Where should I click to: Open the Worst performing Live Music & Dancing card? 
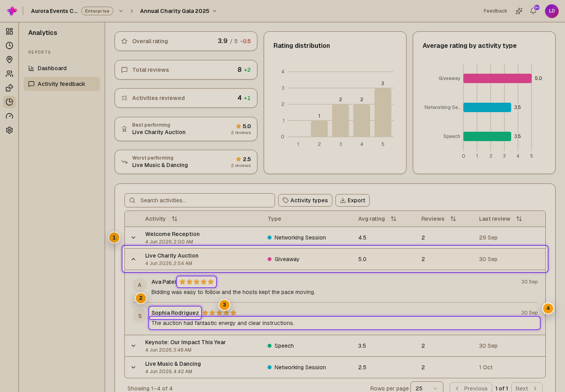[x=186, y=162]
